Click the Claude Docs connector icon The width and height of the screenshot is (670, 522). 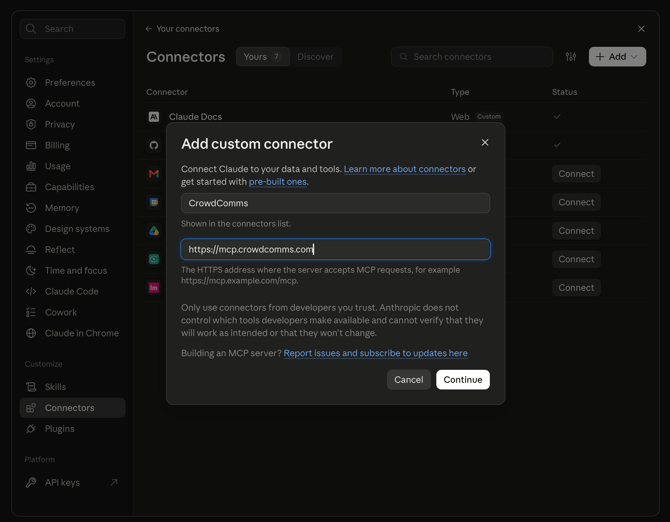point(154,117)
